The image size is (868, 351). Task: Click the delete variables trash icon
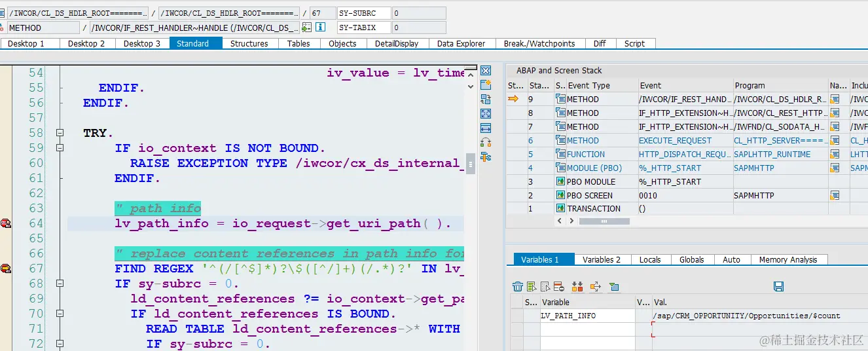coord(518,286)
